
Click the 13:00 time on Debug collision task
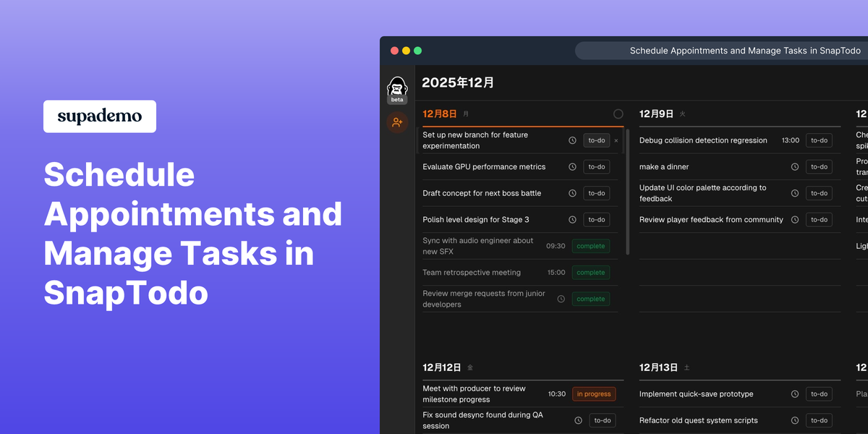(791, 140)
